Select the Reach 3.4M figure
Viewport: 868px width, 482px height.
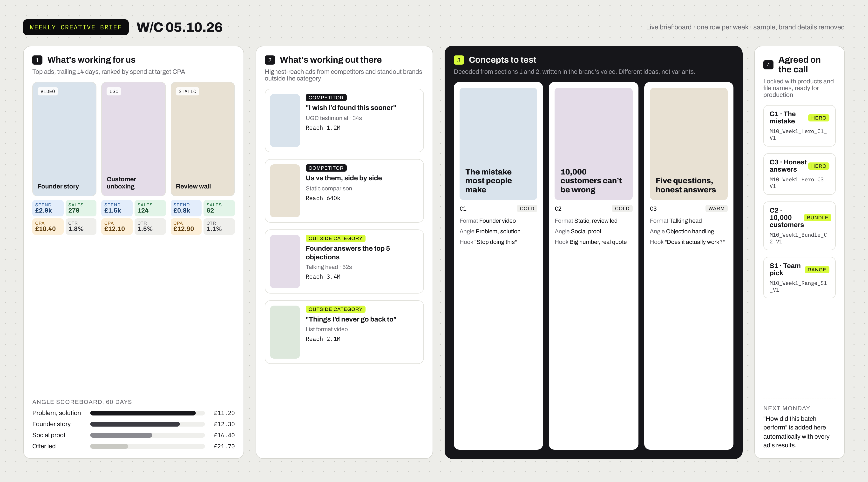[x=323, y=277]
